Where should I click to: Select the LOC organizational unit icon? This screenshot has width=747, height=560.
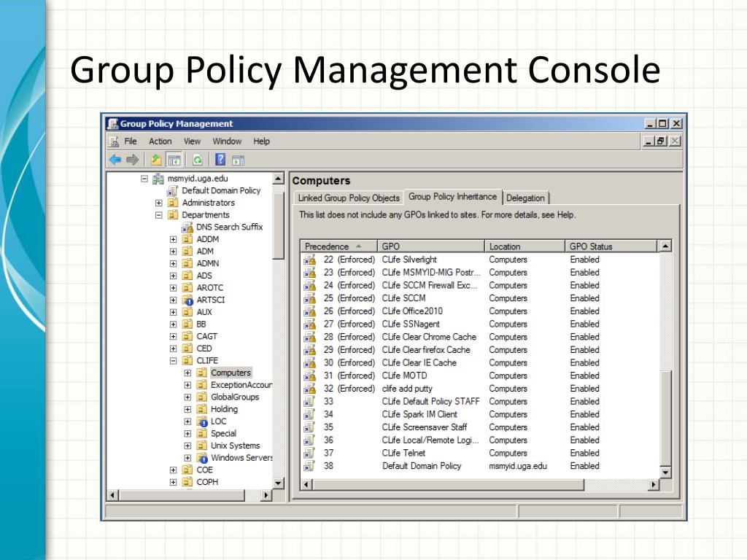[x=202, y=421]
